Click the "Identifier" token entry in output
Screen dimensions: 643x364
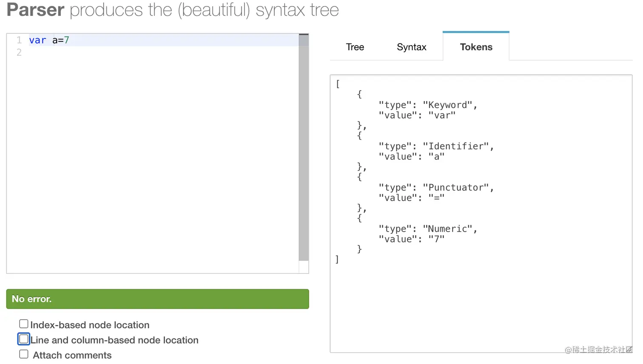pyautogui.click(x=457, y=146)
